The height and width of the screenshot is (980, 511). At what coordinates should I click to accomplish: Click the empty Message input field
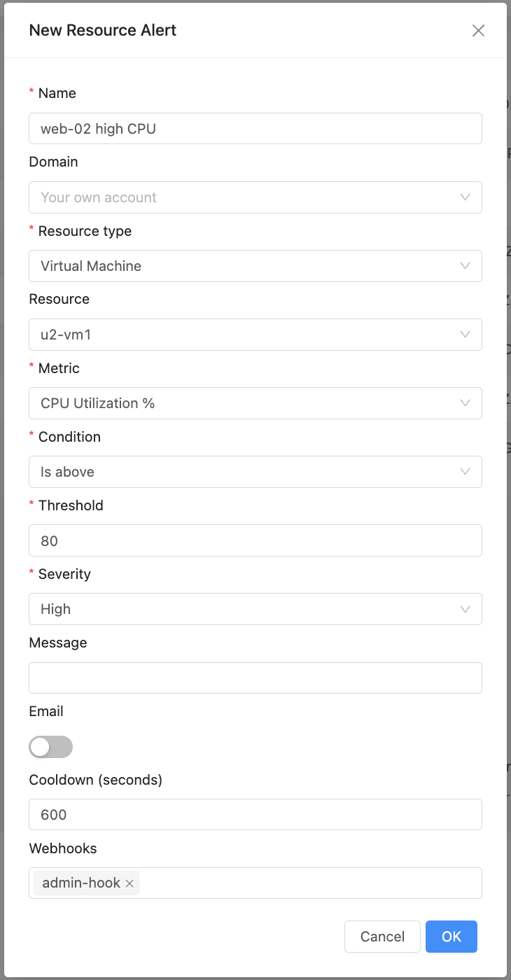(x=255, y=678)
